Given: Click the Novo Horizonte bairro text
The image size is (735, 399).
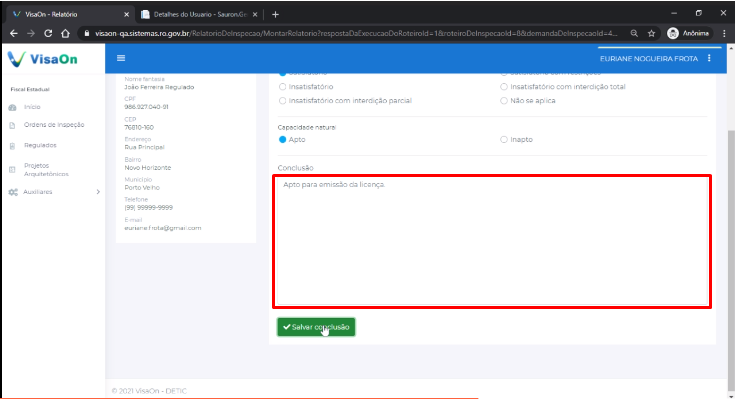Looking at the screenshot, I should (148, 168).
